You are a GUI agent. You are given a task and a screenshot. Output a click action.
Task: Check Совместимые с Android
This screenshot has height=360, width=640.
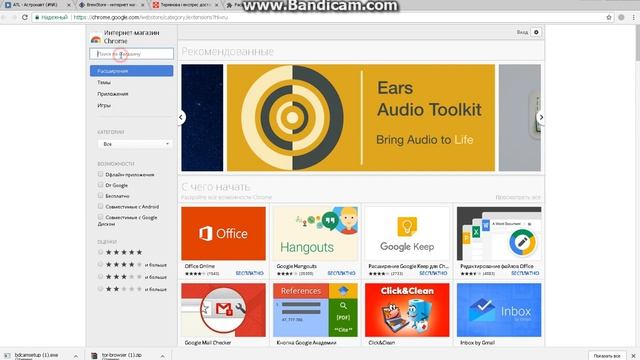tap(100, 206)
